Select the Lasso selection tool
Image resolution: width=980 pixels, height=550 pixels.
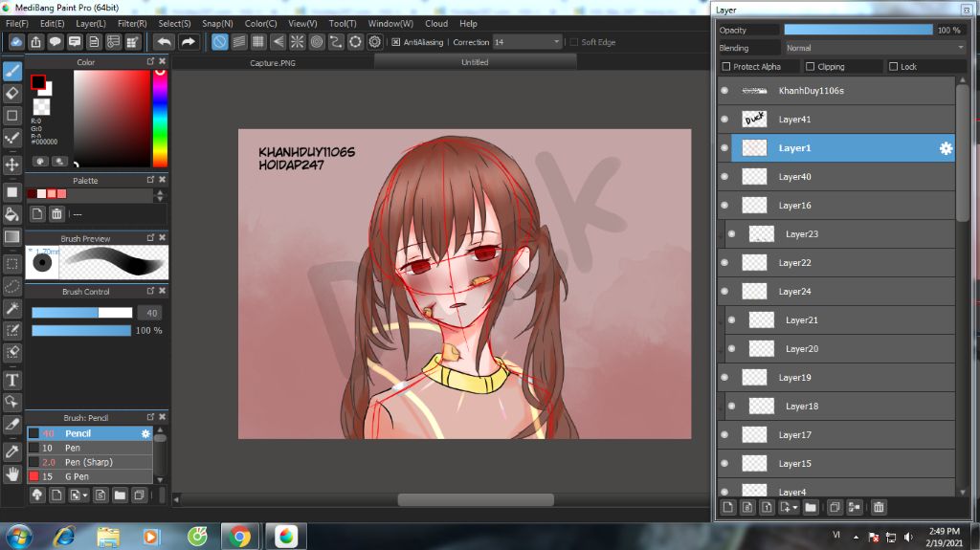pos(11,286)
